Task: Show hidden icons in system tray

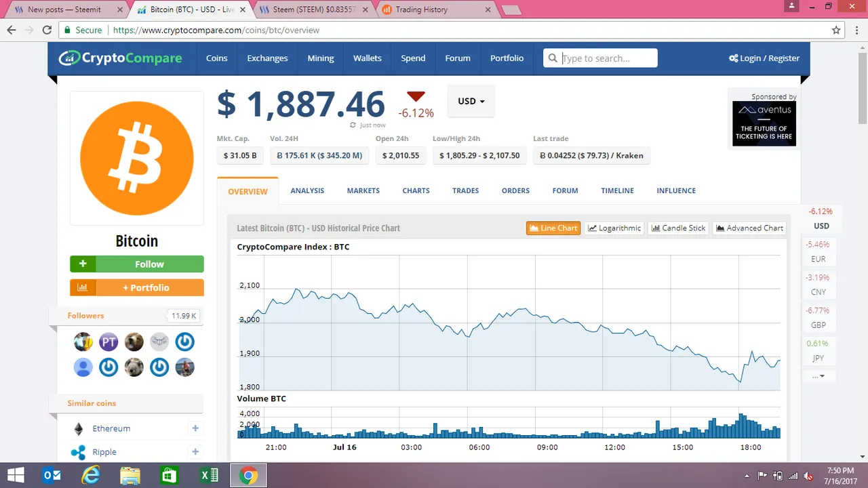Action: pos(747,476)
